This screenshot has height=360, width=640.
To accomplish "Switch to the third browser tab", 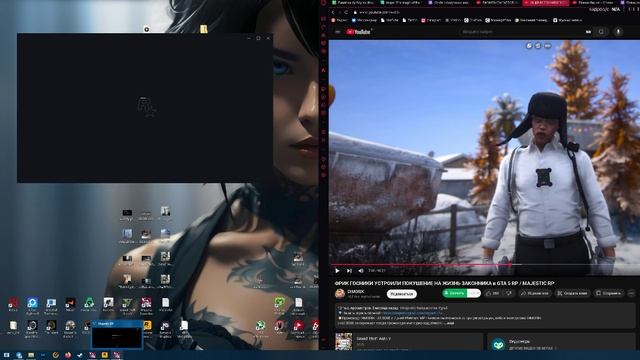I will coord(449,3).
